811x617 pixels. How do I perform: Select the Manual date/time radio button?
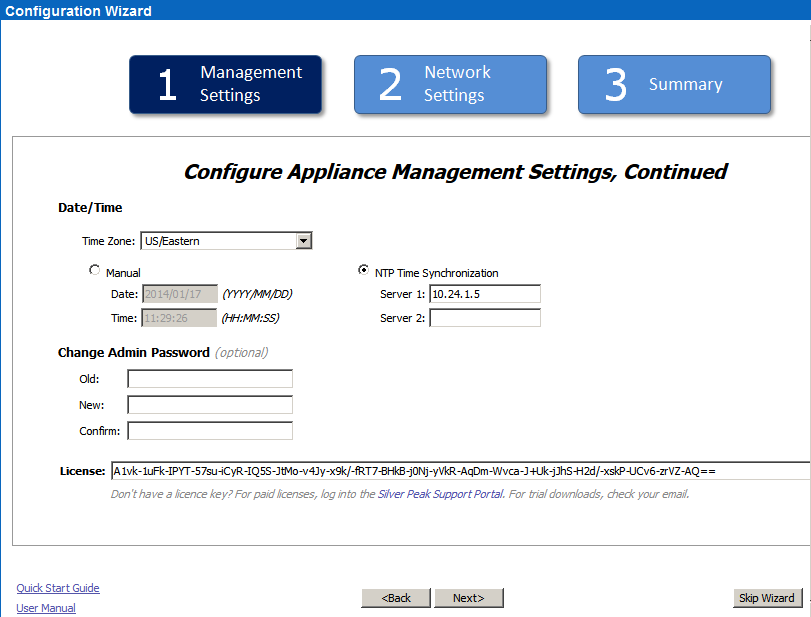tap(95, 270)
